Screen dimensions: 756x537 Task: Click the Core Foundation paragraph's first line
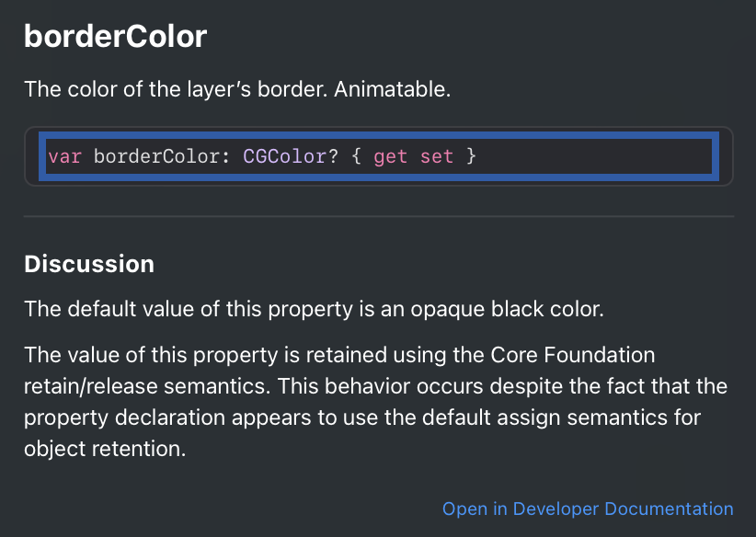[339, 355]
